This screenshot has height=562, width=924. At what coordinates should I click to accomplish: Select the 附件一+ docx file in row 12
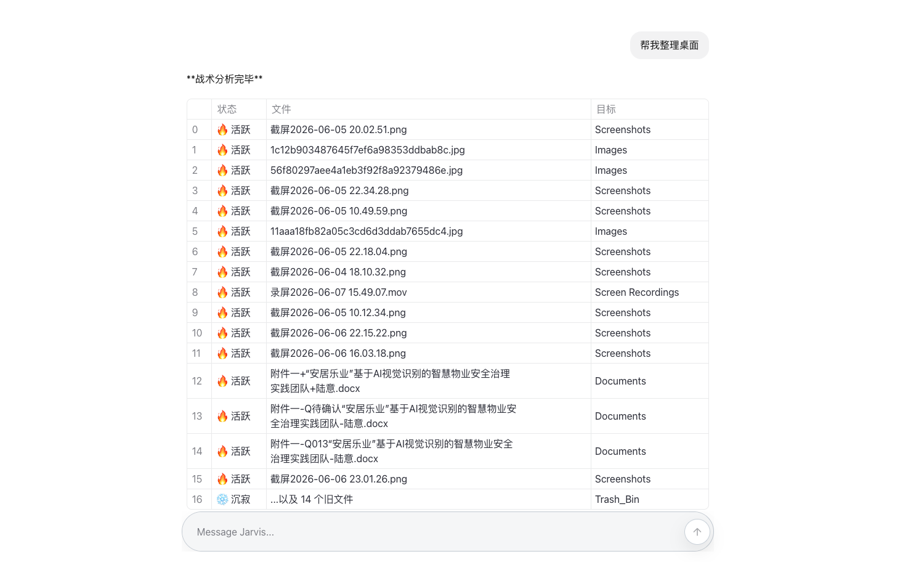tap(390, 381)
